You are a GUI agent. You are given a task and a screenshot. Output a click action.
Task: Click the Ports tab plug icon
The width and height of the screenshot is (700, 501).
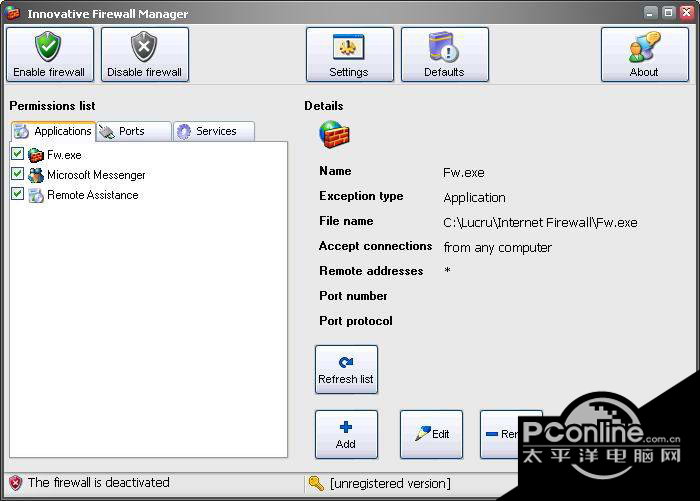pyautogui.click(x=107, y=132)
